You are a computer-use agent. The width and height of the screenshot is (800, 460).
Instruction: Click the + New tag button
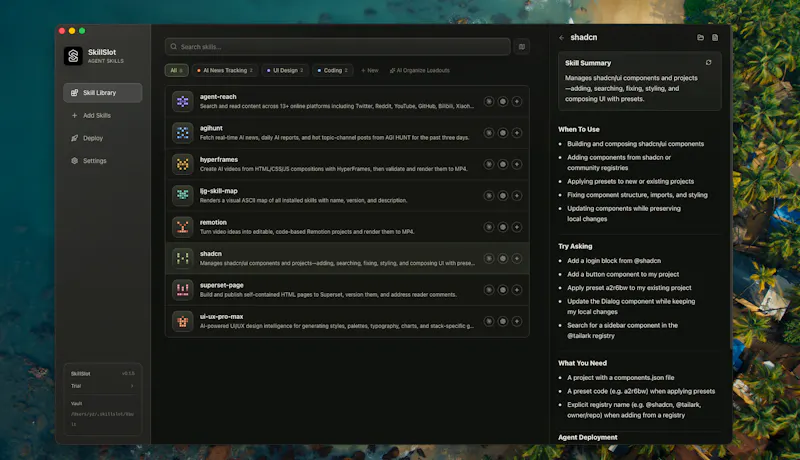tap(370, 70)
